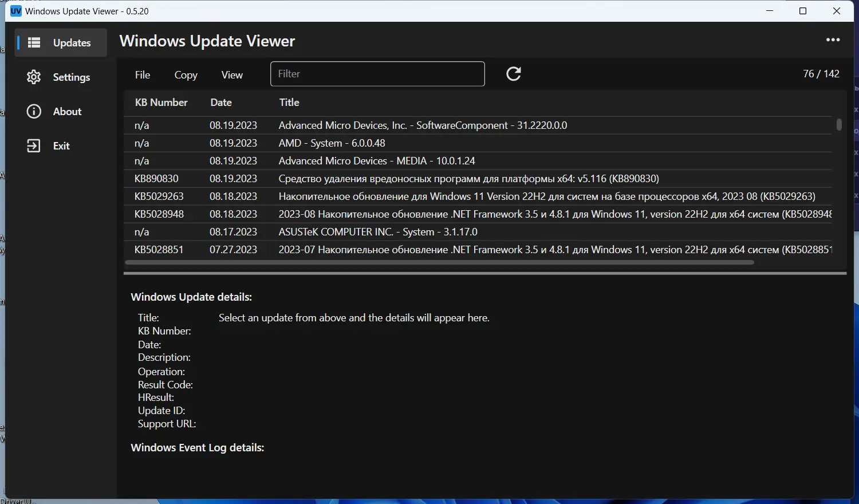This screenshot has width=859, height=504.
Task: Select the AMD - System - 6.0.0.48 row
Action: tap(478, 143)
